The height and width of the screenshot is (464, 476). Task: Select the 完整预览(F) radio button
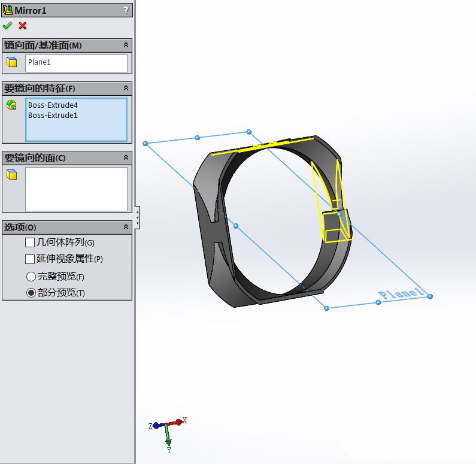pos(31,277)
